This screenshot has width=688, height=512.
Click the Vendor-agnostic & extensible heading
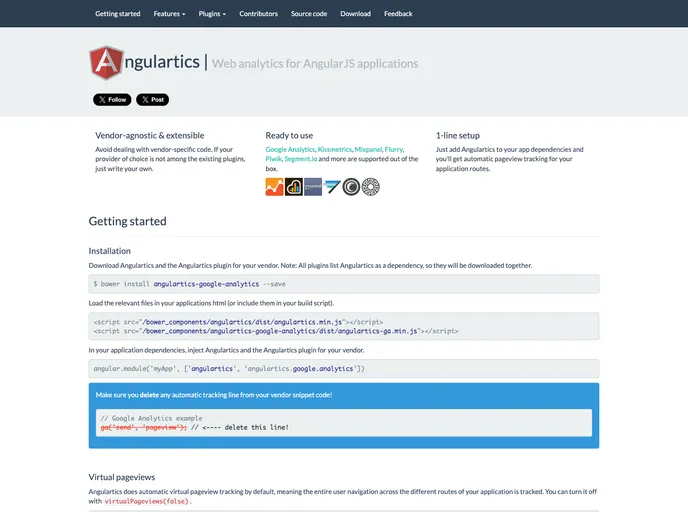[150, 135]
